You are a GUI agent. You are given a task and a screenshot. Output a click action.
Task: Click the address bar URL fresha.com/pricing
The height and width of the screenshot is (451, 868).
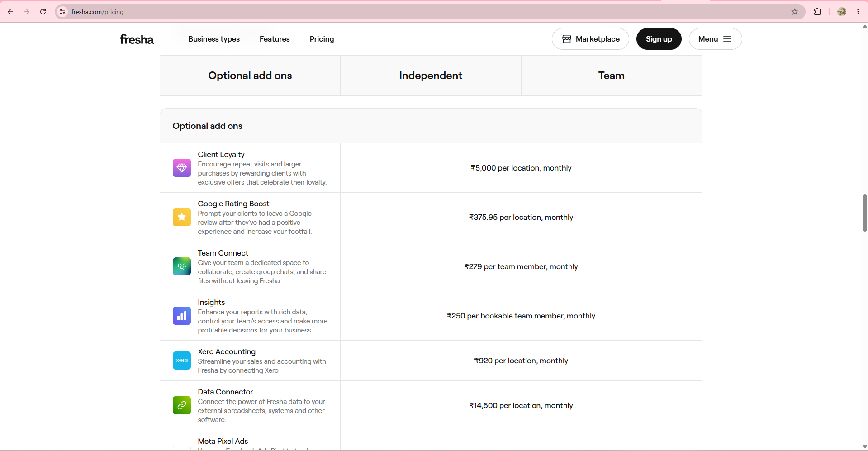pos(98,12)
